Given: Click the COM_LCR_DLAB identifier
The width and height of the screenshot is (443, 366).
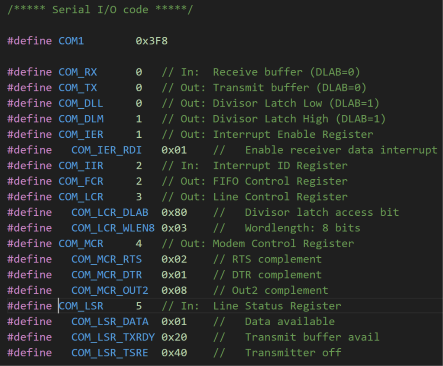Looking at the screenshot, I should [x=110, y=213].
